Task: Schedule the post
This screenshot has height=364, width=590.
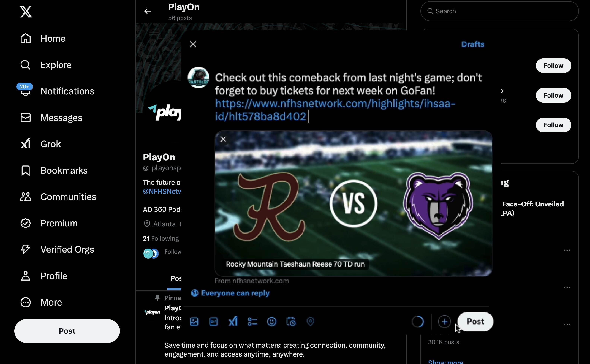Action: [291, 322]
